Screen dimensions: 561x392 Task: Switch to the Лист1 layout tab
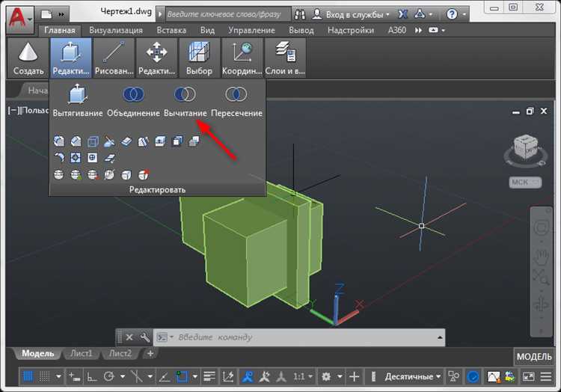tap(80, 353)
